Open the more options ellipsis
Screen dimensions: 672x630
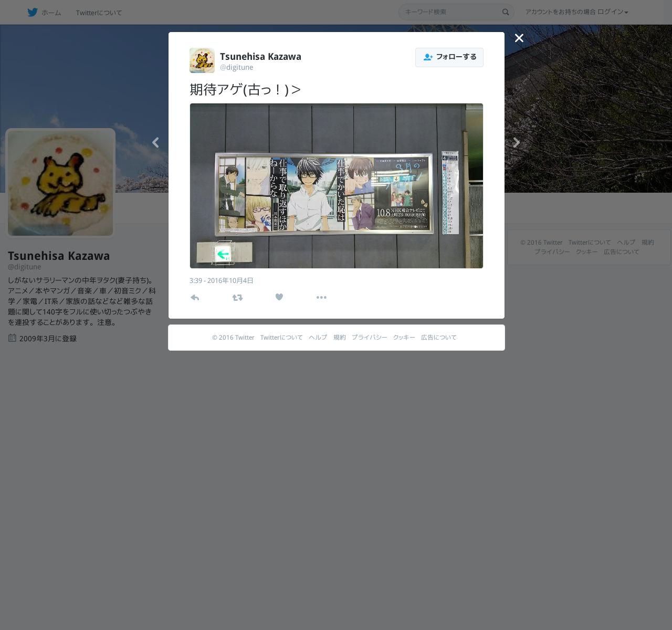click(x=321, y=297)
